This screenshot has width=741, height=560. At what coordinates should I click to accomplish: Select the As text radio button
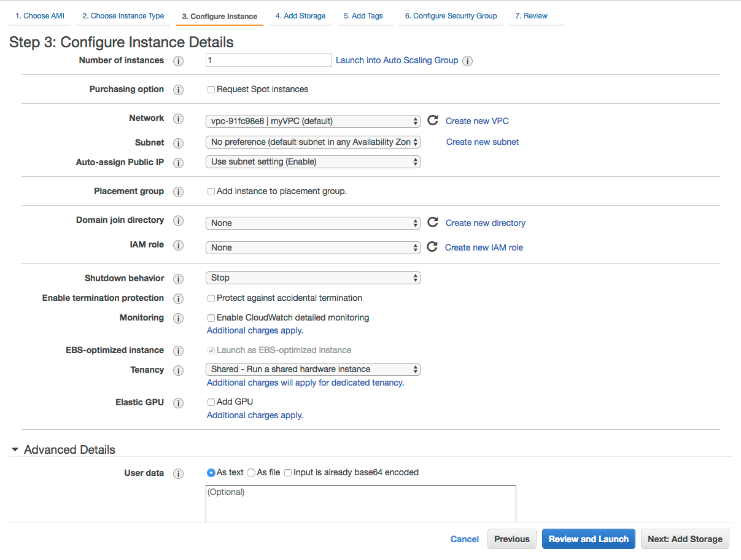coord(211,473)
